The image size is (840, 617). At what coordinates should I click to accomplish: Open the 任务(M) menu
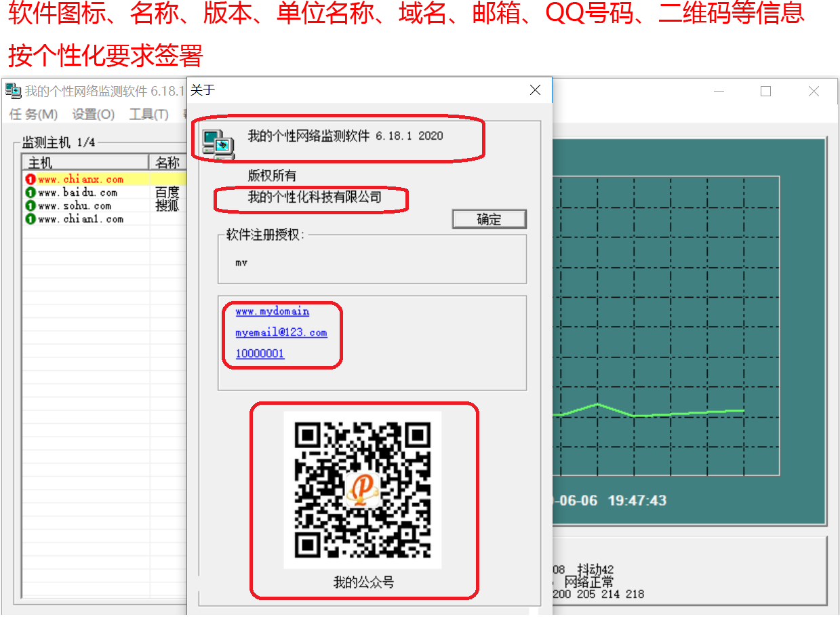tap(33, 115)
